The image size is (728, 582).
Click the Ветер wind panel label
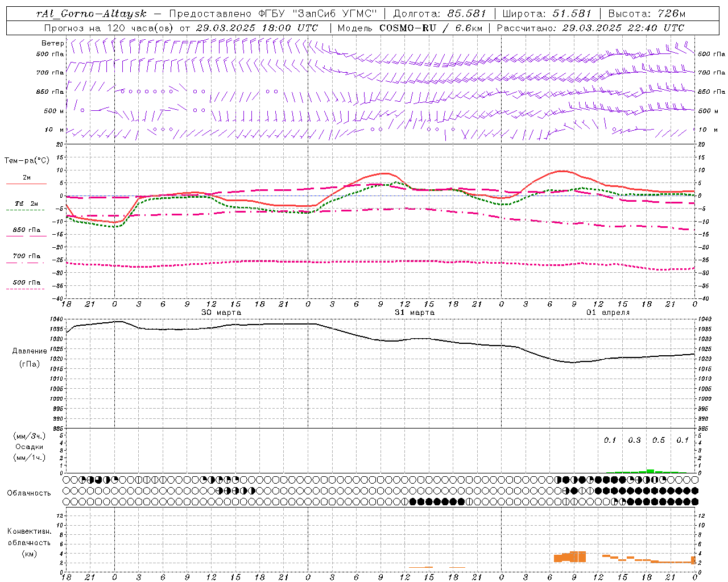tap(53, 43)
